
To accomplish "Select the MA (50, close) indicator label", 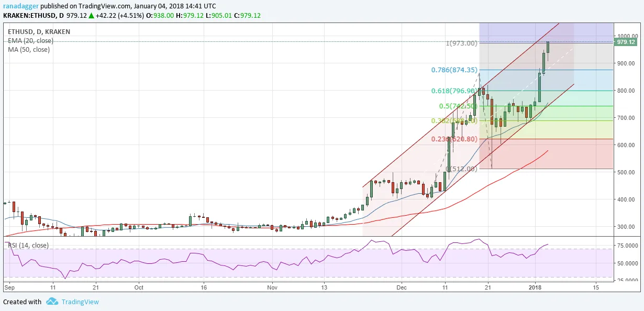I will [29, 50].
